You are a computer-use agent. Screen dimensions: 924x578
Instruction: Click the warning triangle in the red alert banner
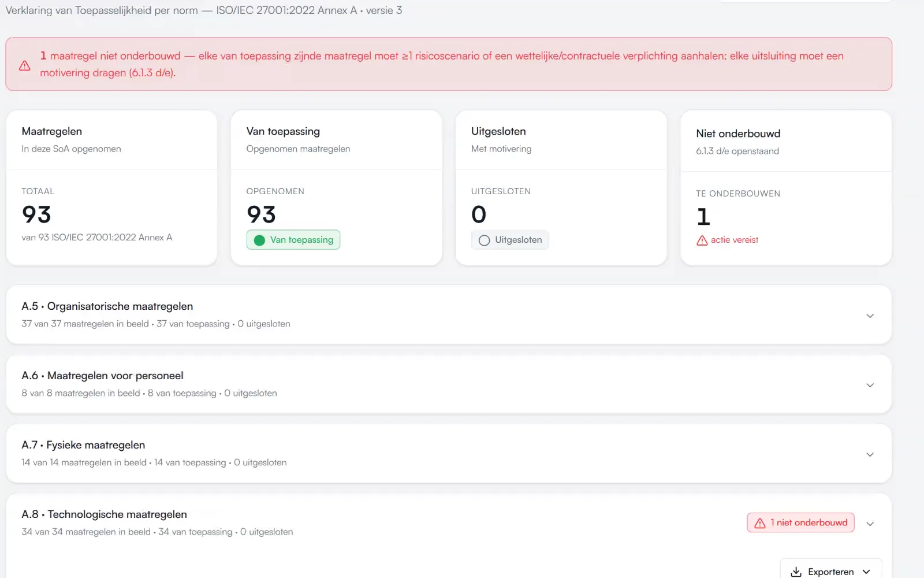tap(25, 65)
